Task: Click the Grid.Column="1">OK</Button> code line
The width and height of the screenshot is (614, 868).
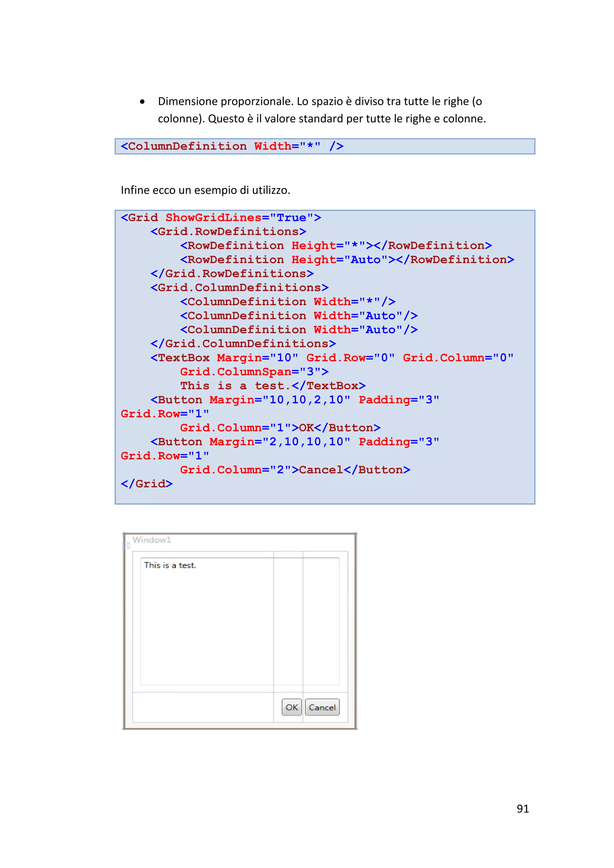Action: pyautogui.click(x=280, y=428)
